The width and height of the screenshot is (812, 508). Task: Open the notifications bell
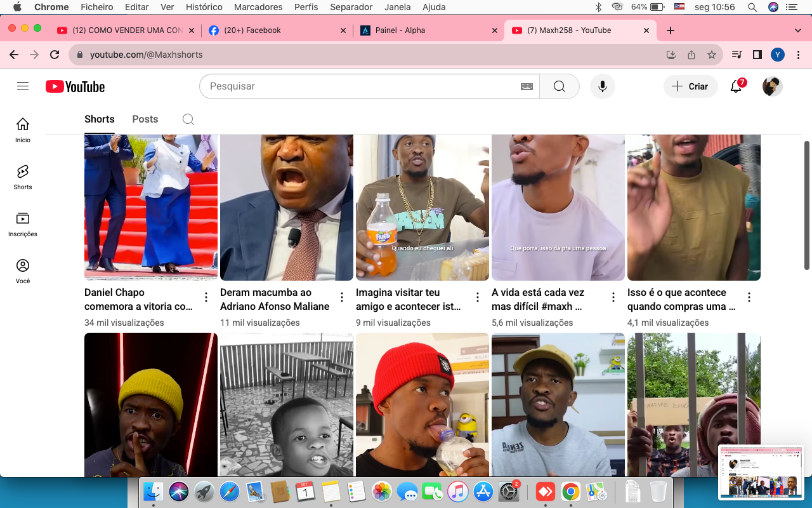click(x=736, y=86)
